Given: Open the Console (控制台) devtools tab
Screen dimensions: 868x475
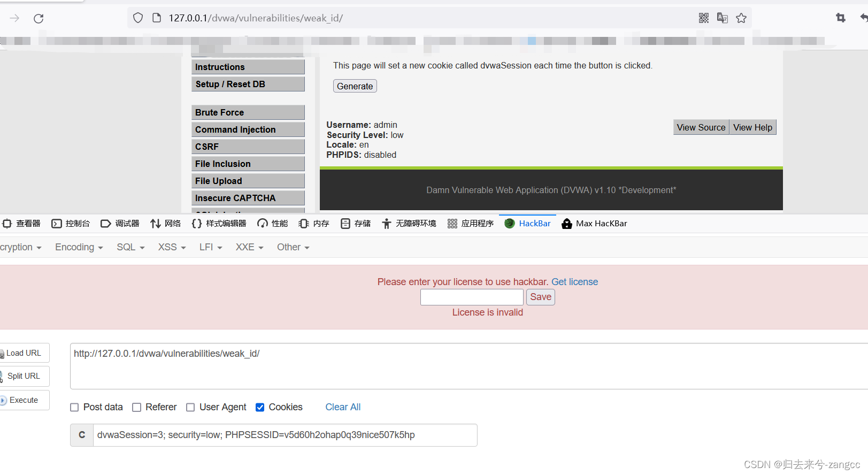Looking at the screenshot, I should [x=71, y=224].
